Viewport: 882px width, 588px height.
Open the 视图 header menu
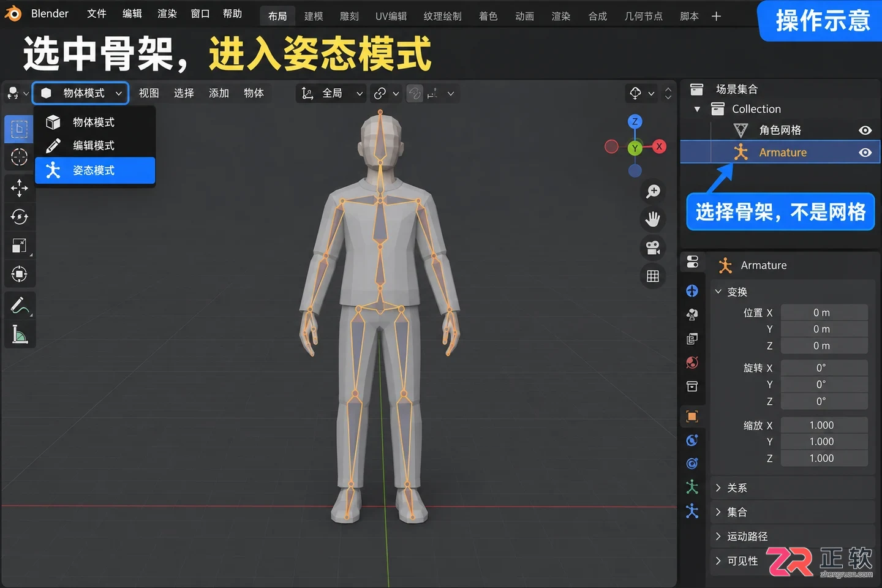pos(149,93)
